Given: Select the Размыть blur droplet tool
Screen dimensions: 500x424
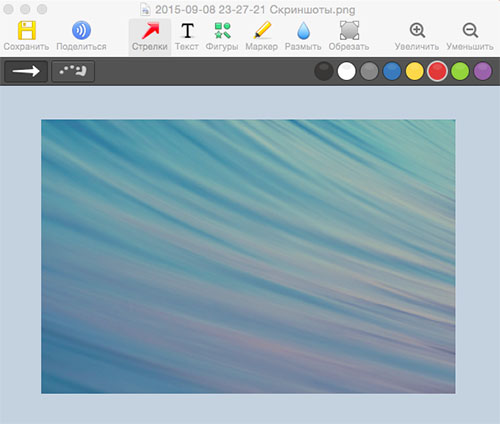Looking at the screenshot, I should pyautogui.click(x=303, y=30).
